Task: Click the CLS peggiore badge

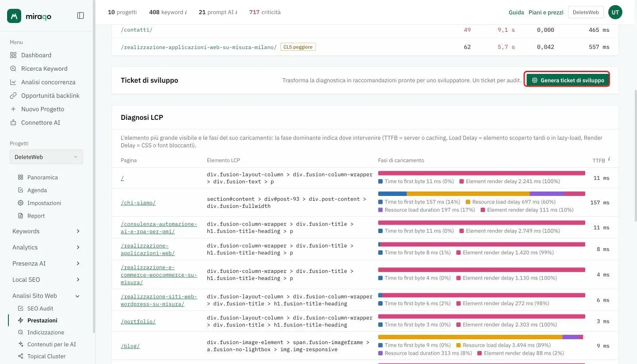Action: coord(298,47)
